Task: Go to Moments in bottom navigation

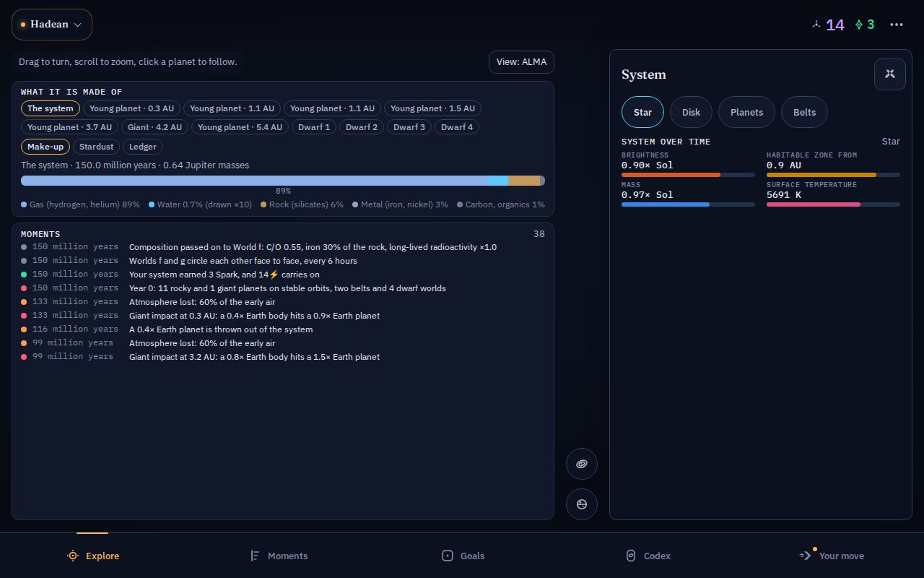Action: (x=279, y=556)
